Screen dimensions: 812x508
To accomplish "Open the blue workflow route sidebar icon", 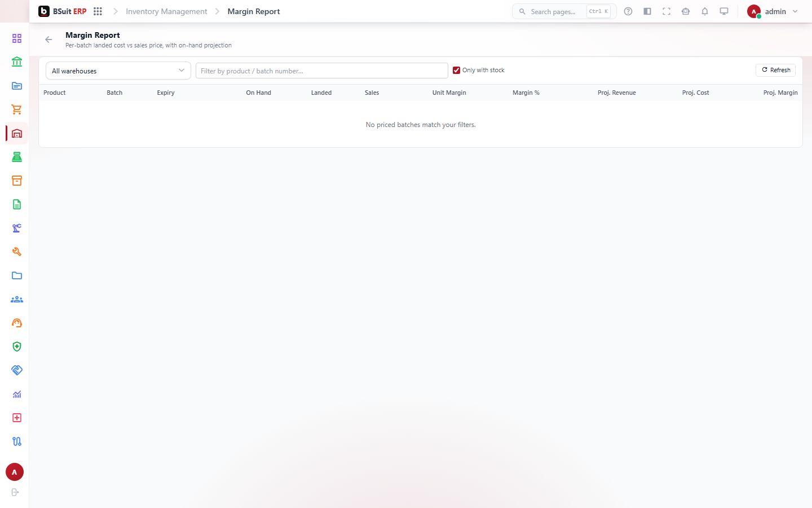I will click(x=17, y=441).
